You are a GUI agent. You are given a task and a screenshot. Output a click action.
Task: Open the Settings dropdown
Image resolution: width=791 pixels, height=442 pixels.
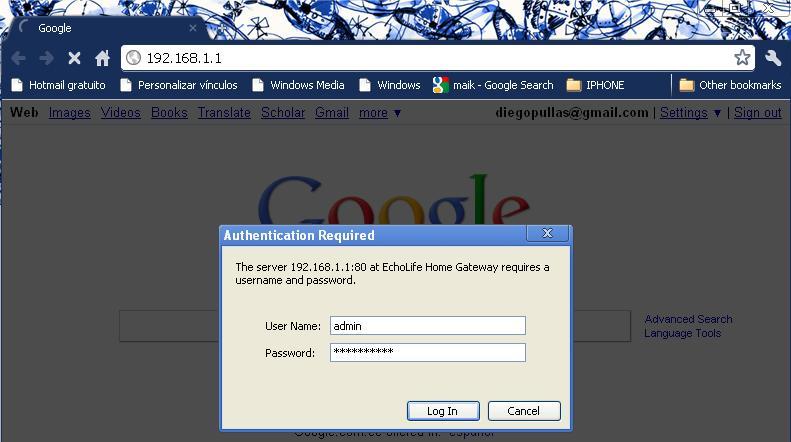point(690,113)
